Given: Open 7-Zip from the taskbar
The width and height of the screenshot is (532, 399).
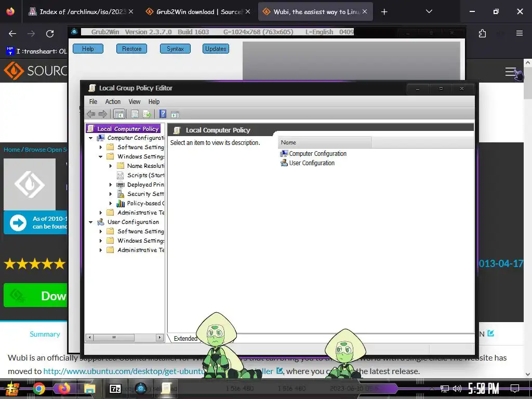Looking at the screenshot, I should pyautogui.click(x=115, y=389).
